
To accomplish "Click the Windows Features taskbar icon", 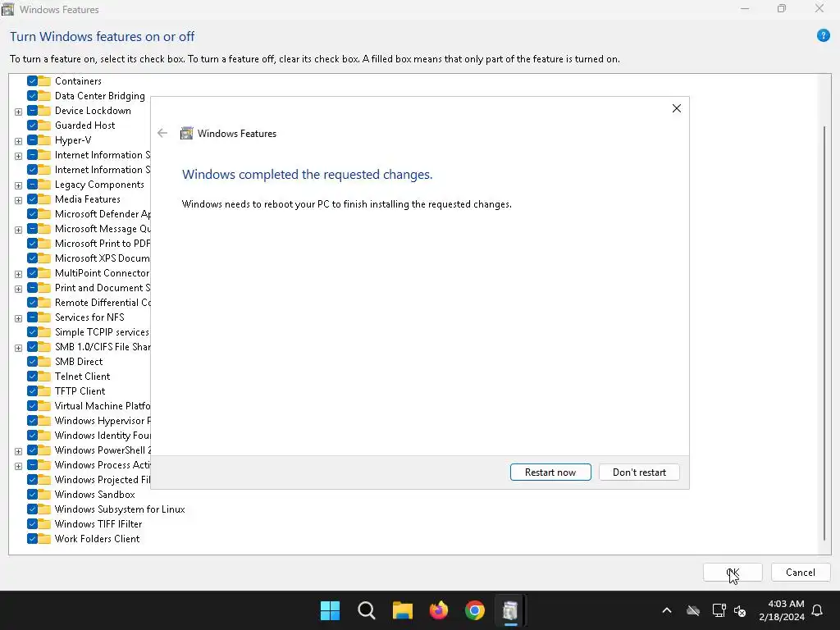I will (510, 610).
